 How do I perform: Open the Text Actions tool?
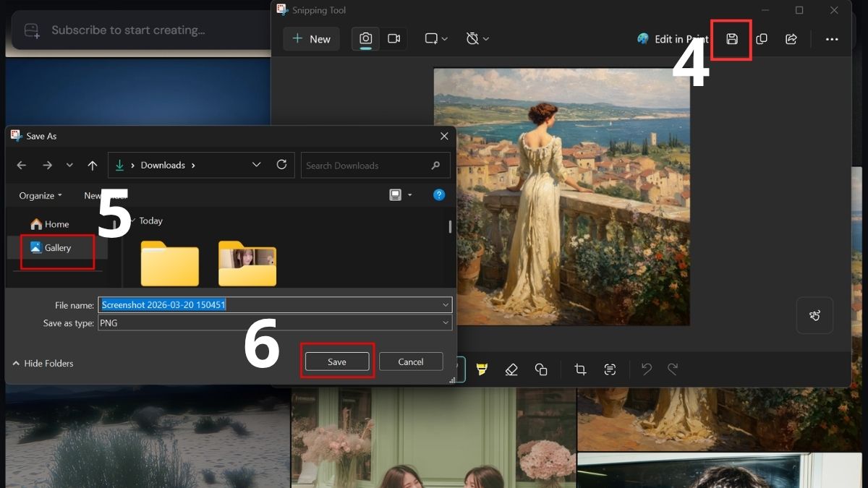click(610, 369)
